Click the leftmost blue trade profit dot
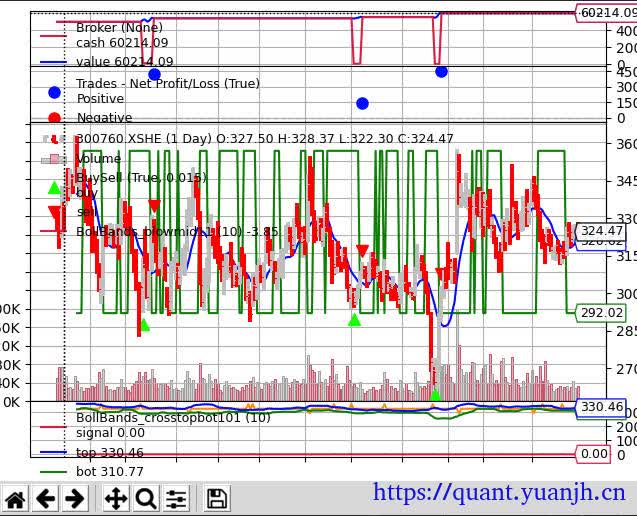Image resolution: width=637 pixels, height=516 pixels. click(x=154, y=75)
